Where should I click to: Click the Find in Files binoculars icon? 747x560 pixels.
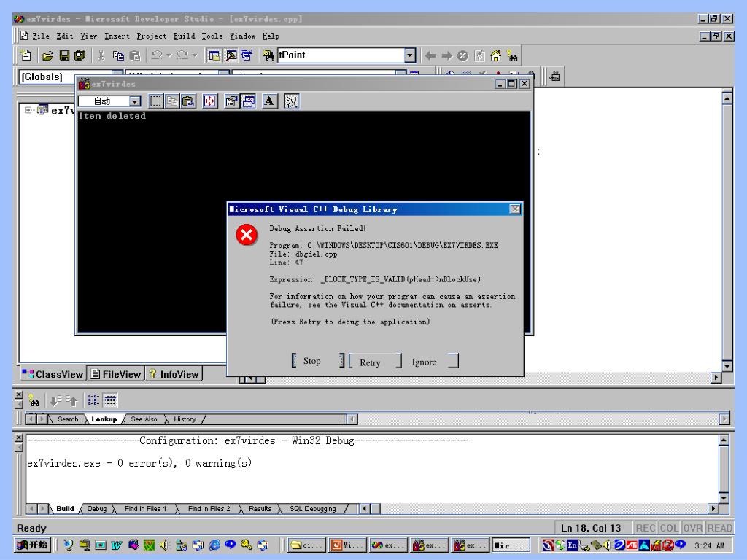[268, 55]
